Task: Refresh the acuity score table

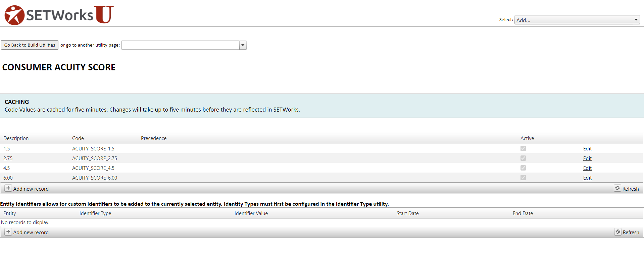Action: coord(631,189)
